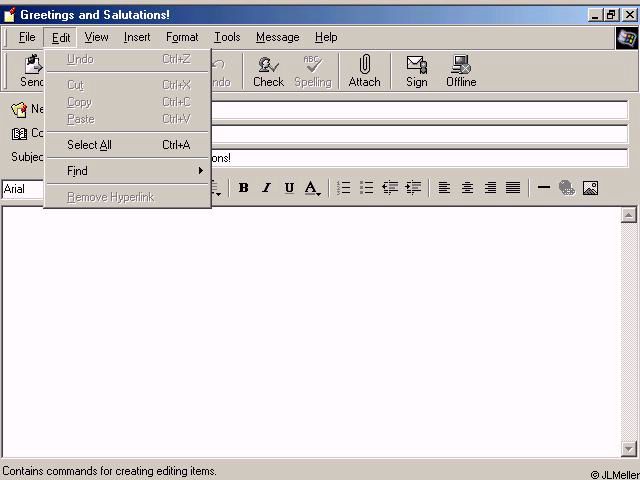Toggle Bold formatting

click(x=244, y=188)
